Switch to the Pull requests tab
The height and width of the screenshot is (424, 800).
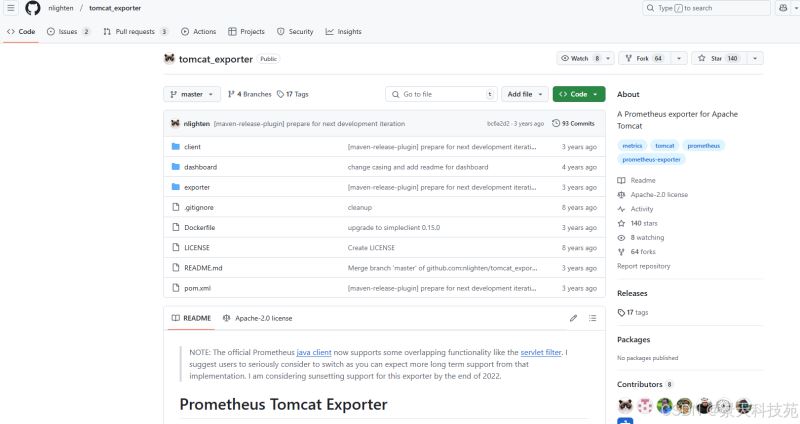(x=135, y=32)
